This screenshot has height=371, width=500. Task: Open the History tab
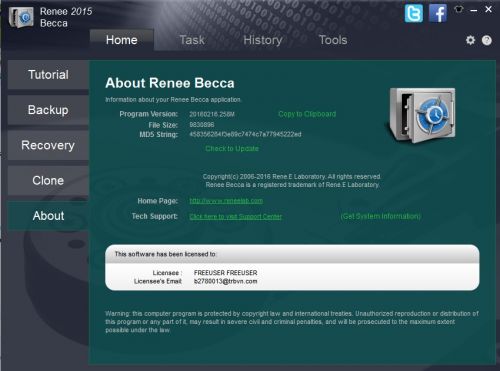[x=263, y=40]
